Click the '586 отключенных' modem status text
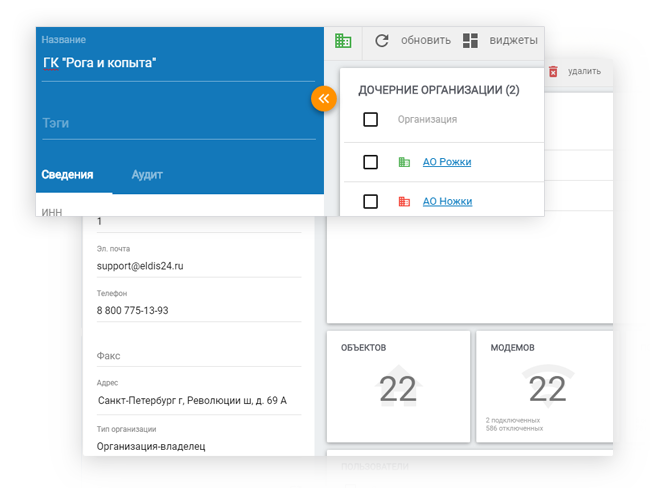Viewport: 650px width, 488px height. tap(514, 428)
